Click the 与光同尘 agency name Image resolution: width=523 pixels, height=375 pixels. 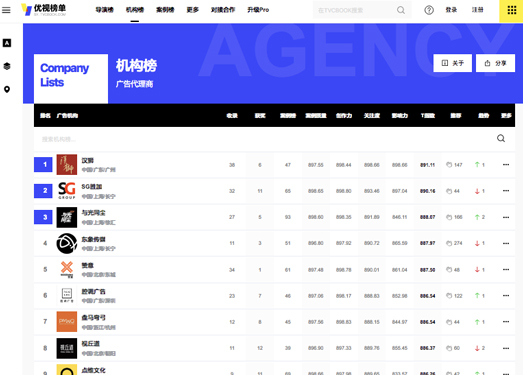(93, 213)
